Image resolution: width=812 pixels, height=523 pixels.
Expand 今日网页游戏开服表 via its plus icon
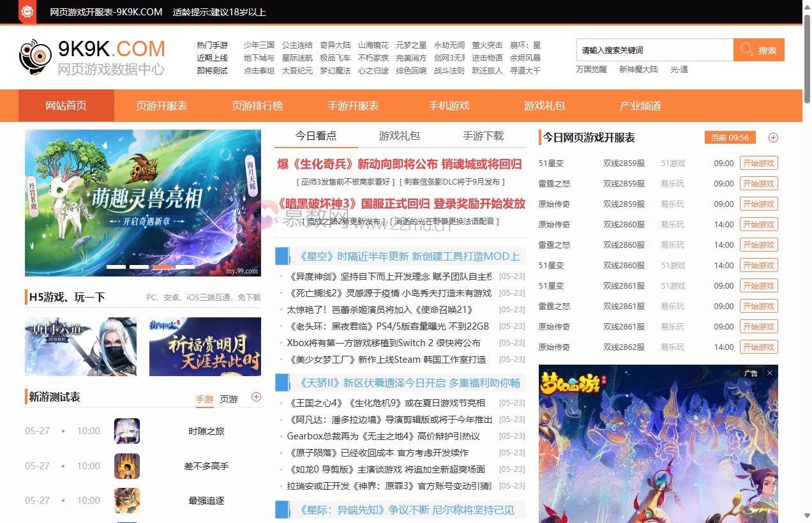coord(773,137)
